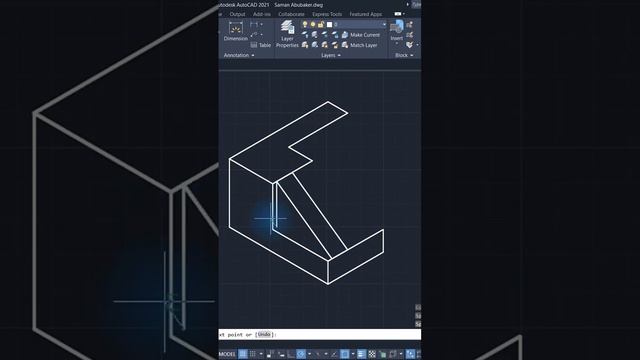The image size is (640, 360).
Task: Click Match Layer button
Action: (x=359, y=45)
